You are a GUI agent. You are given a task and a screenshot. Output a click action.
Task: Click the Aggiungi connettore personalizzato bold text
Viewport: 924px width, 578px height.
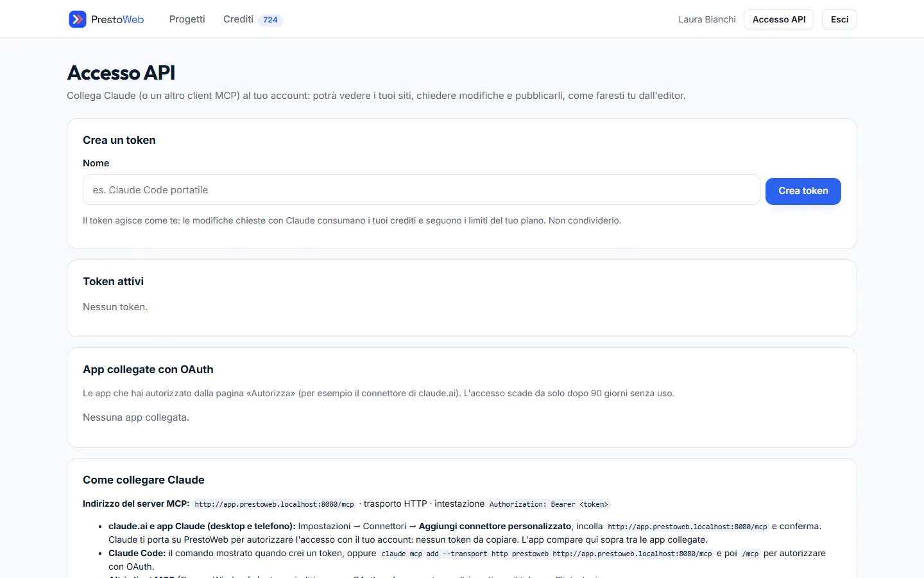(x=495, y=526)
